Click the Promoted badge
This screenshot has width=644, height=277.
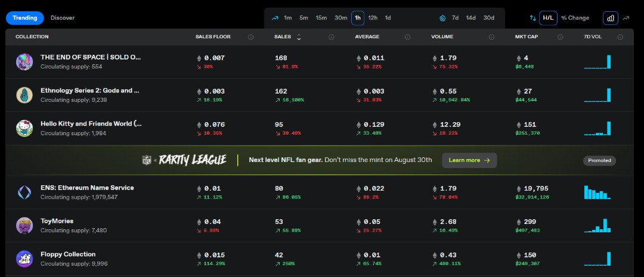click(599, 160)
